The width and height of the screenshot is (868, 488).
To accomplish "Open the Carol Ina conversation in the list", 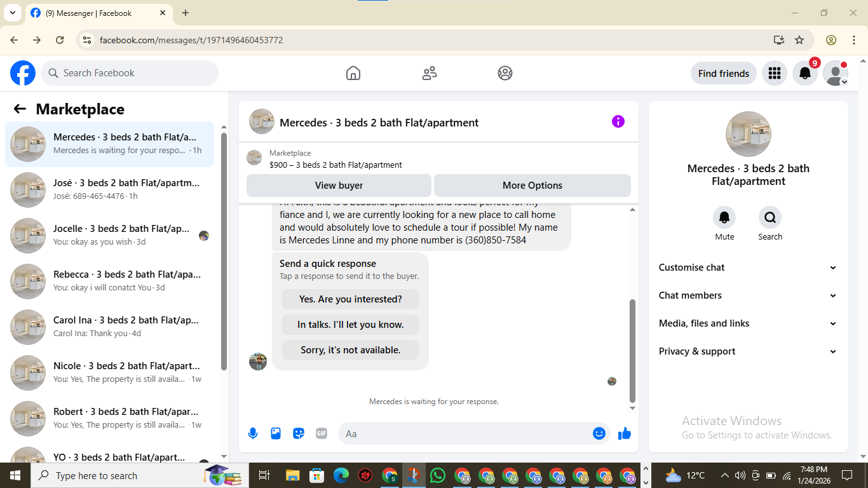I will [x=109, y=327].
